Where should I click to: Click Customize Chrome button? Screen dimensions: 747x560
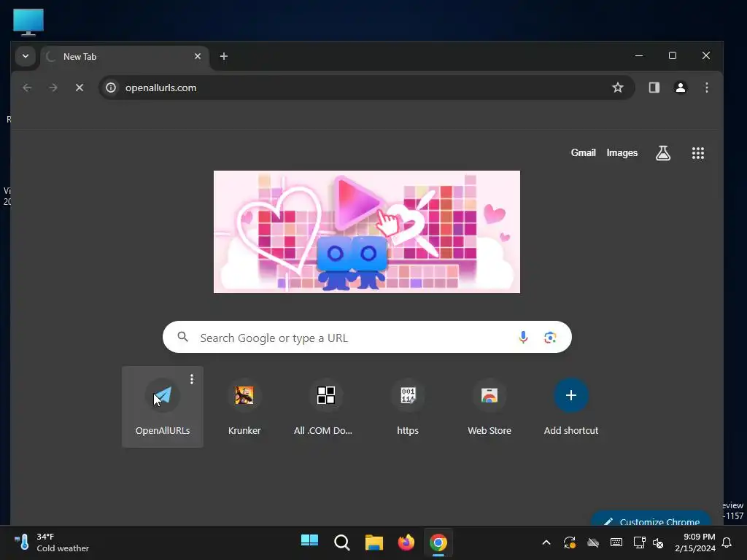click(x=651, y=520)
